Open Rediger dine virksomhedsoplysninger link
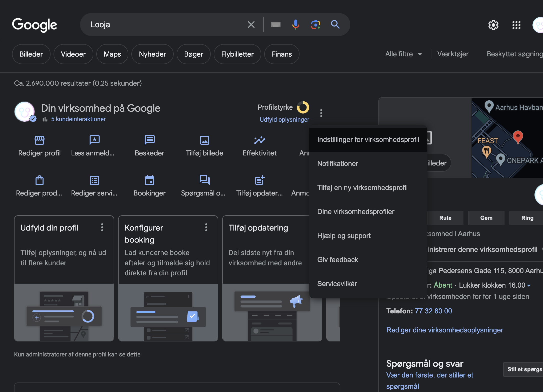The width and height of the screenshot is (543, 392). (445, 330)
